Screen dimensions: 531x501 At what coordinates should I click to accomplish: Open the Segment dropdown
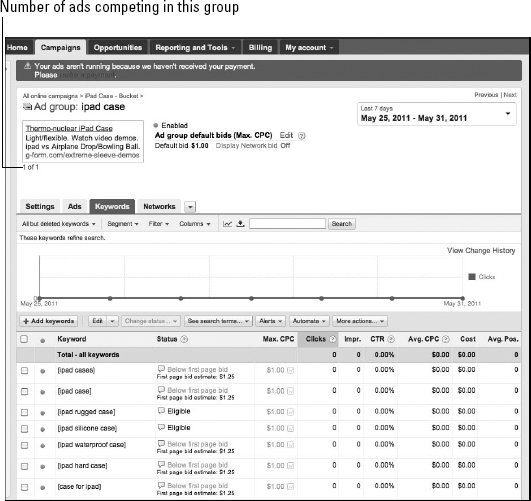tap(123, 224)
